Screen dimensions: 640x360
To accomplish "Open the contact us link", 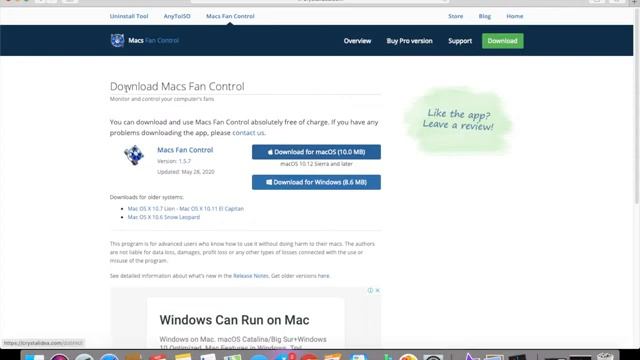I will 248,133.
